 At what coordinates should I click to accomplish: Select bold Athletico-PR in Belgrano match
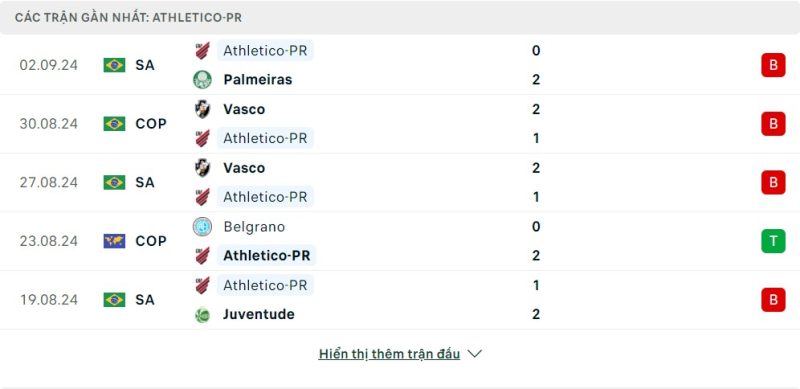[267, 256]
